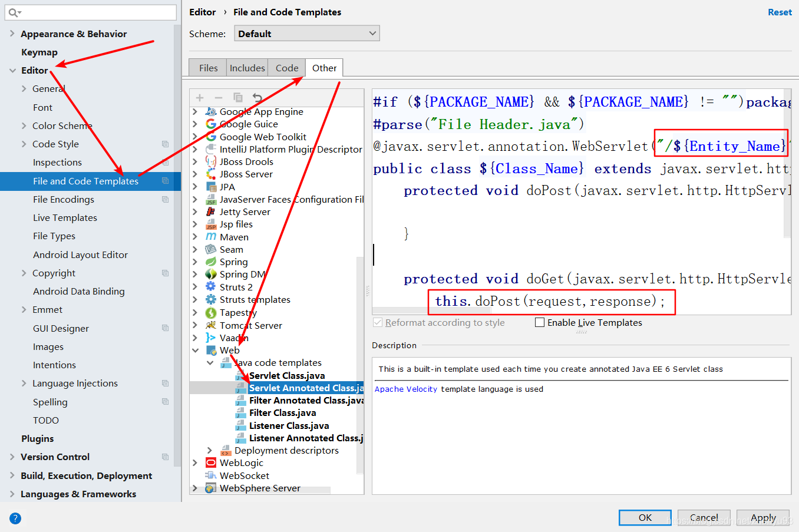
Task: Expand the Copyright subsection
Action: 24,273
